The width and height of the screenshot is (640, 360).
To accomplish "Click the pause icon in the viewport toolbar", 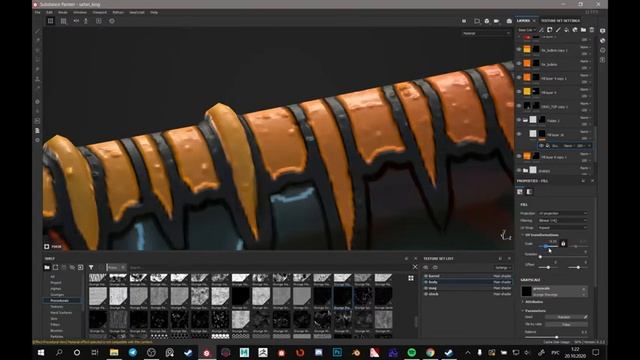I will pyautogui.click(x=464, y=21).
